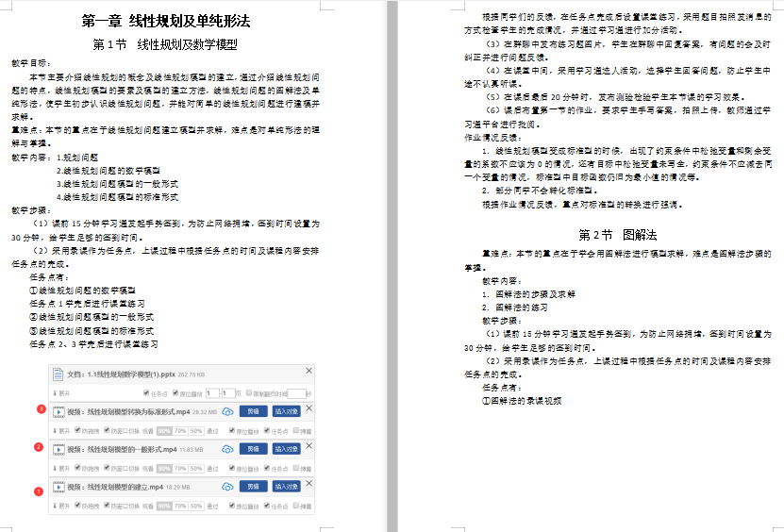Click the cloud icon for 线性规划模型的建立.mp4
The image size is (784, 532).
tap(227, 487)
